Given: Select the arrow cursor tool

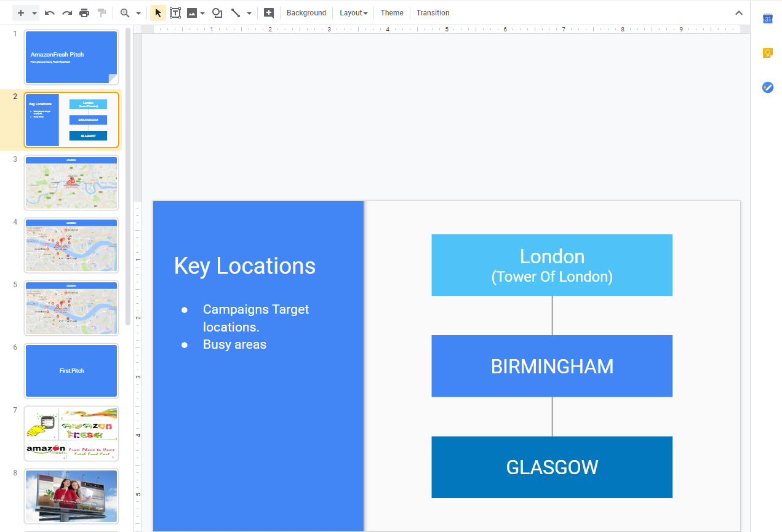Looking at the screenshot, I should (x=158, y=13).
